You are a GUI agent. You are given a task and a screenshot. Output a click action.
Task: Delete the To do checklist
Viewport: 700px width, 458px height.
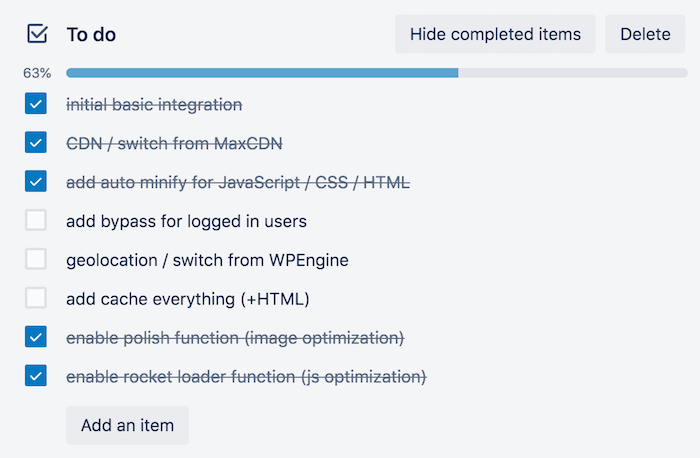click(645, 34)
